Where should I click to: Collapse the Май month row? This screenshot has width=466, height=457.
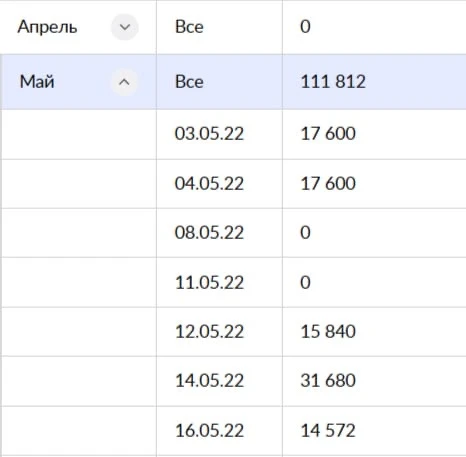[x=124, y=82]
